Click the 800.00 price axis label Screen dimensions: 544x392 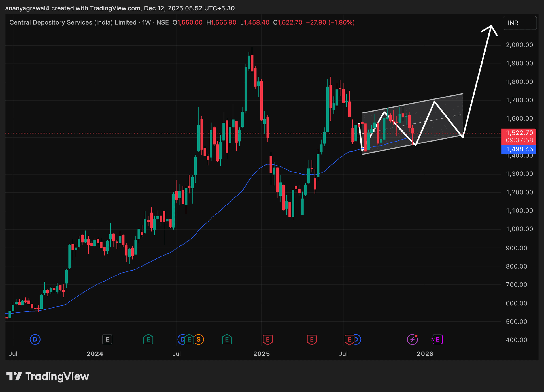pos(517,266)
